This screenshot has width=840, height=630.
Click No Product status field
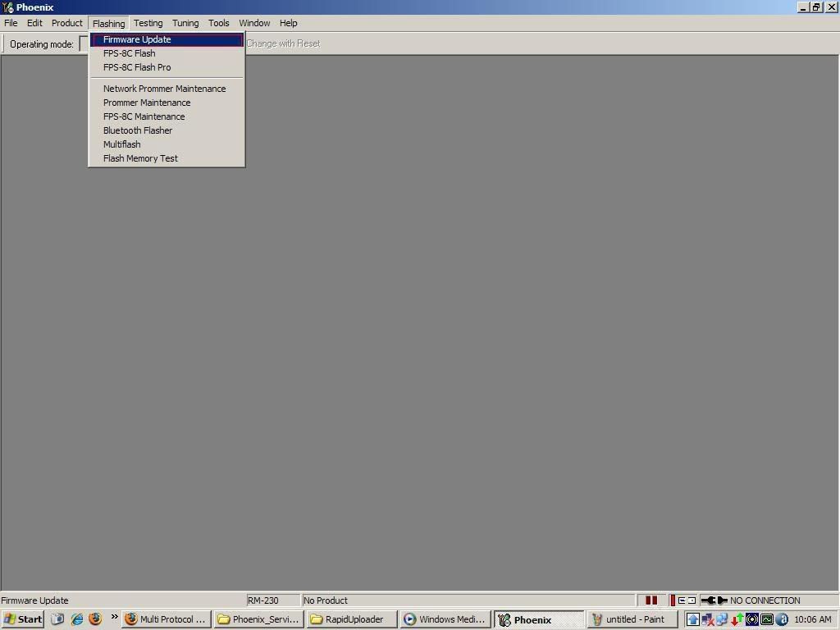tap(468, 600)
